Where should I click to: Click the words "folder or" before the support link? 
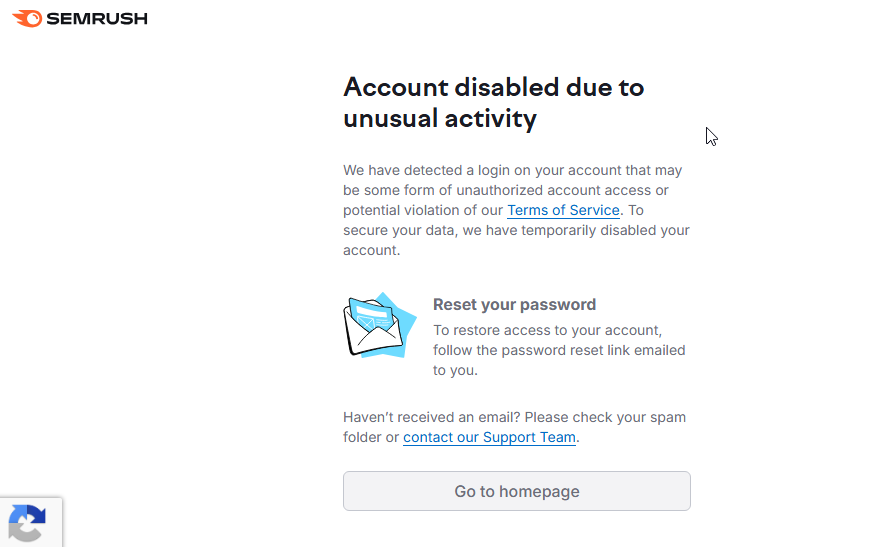(x=371, y=437)
